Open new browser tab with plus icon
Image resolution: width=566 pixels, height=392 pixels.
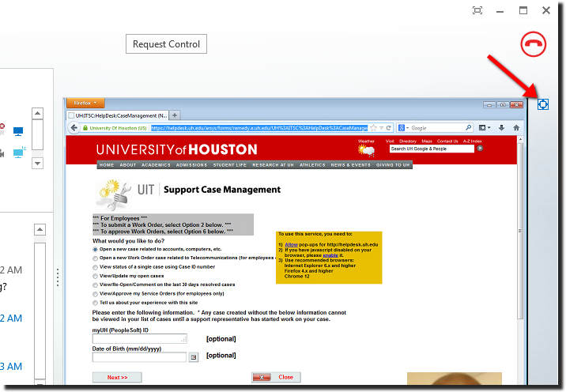175,115
